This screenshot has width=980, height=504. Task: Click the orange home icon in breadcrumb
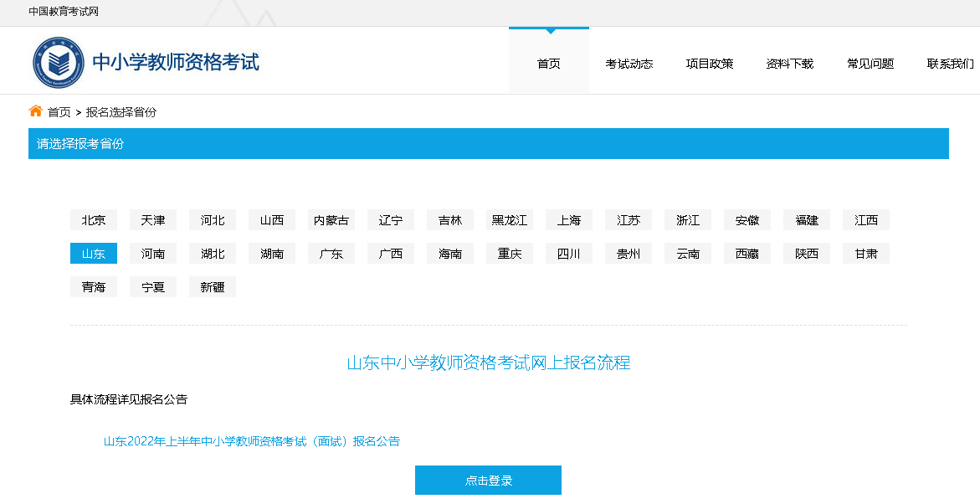[35, 111]
